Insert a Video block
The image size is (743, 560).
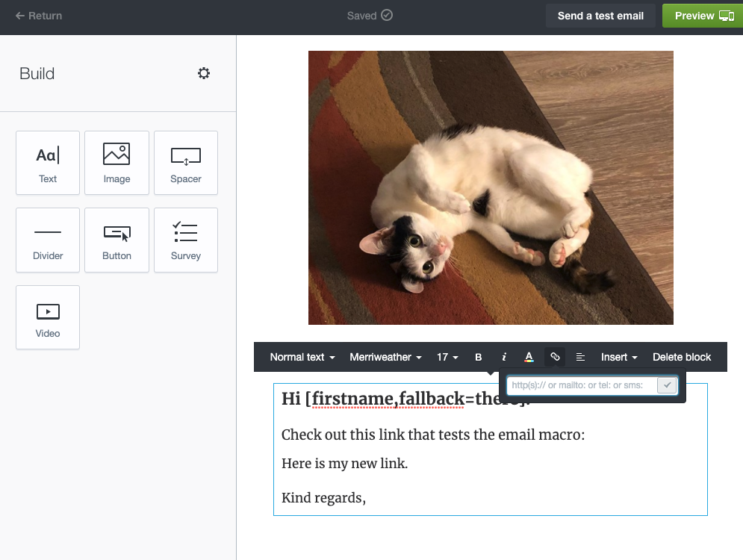(48, 317)
